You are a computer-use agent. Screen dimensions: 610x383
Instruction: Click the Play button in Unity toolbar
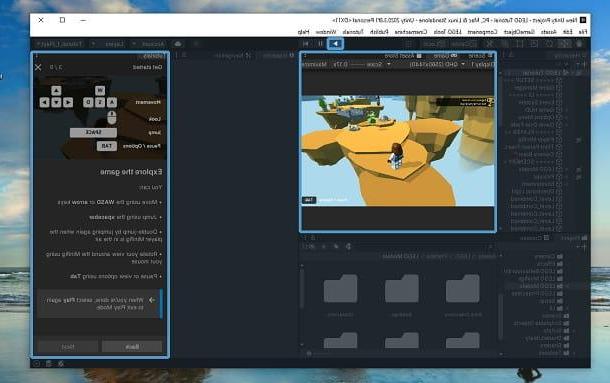click(335, 44)
